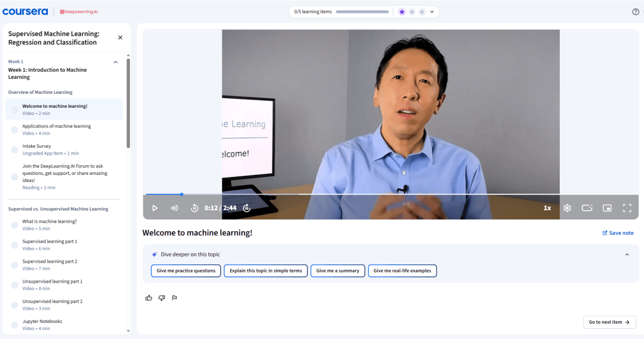Open Unsupervised learning part 2 video
Image resolution: width=644 pixels, height=339 pixels.
[64, 305]
